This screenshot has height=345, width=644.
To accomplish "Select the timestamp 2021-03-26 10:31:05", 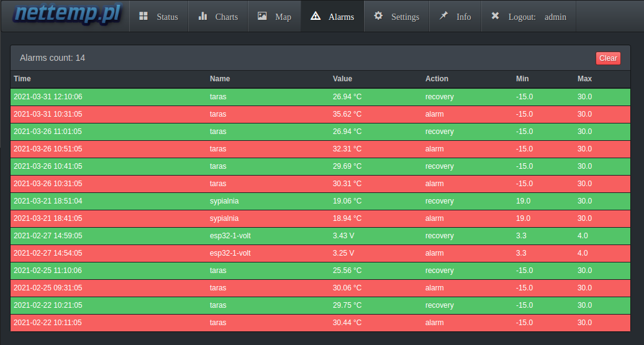I will [48, 184].
